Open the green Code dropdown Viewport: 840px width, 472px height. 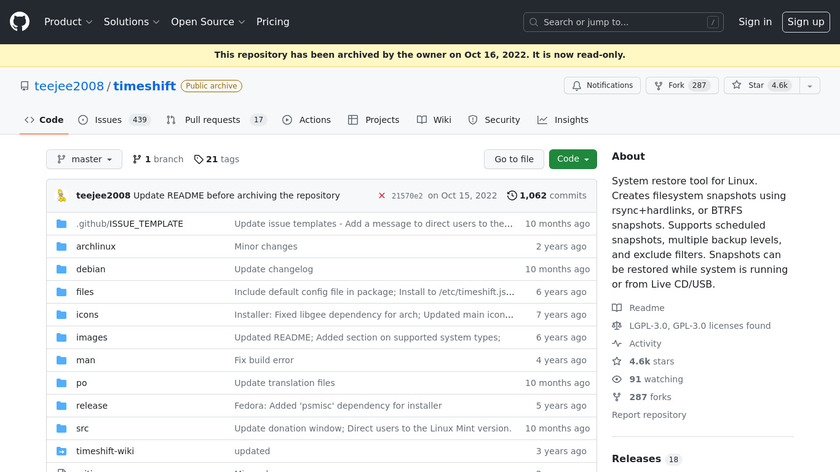point(573,159)
